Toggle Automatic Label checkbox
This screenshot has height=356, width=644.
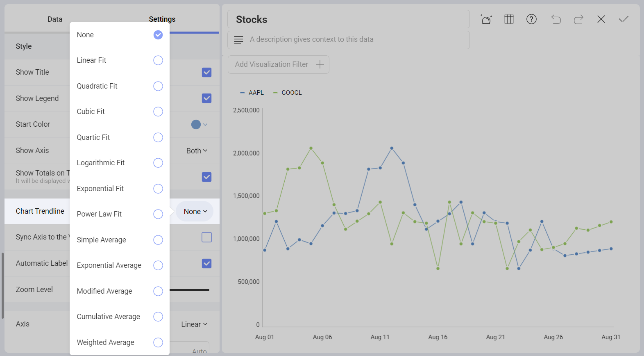click(207, 264)
